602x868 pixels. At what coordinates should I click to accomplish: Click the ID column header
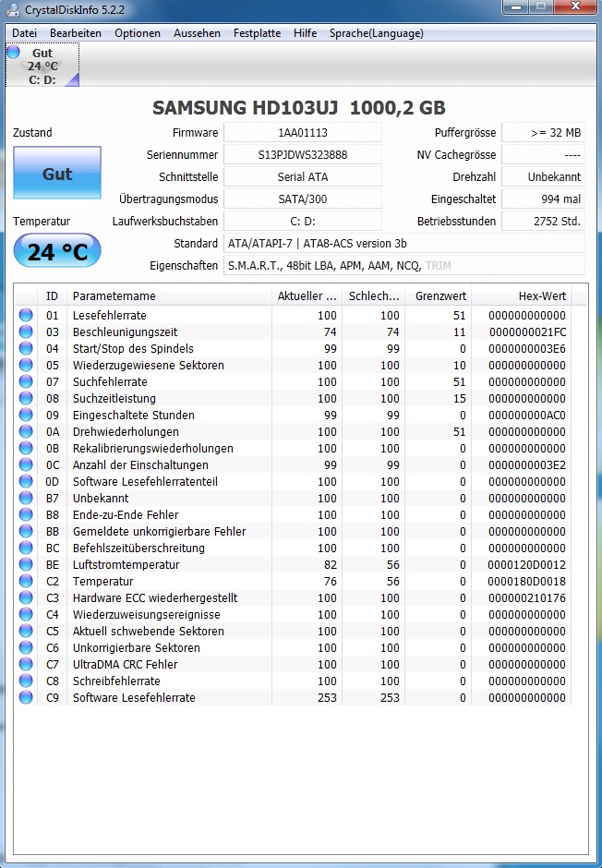pyautogui.click(x=53, y=295)
